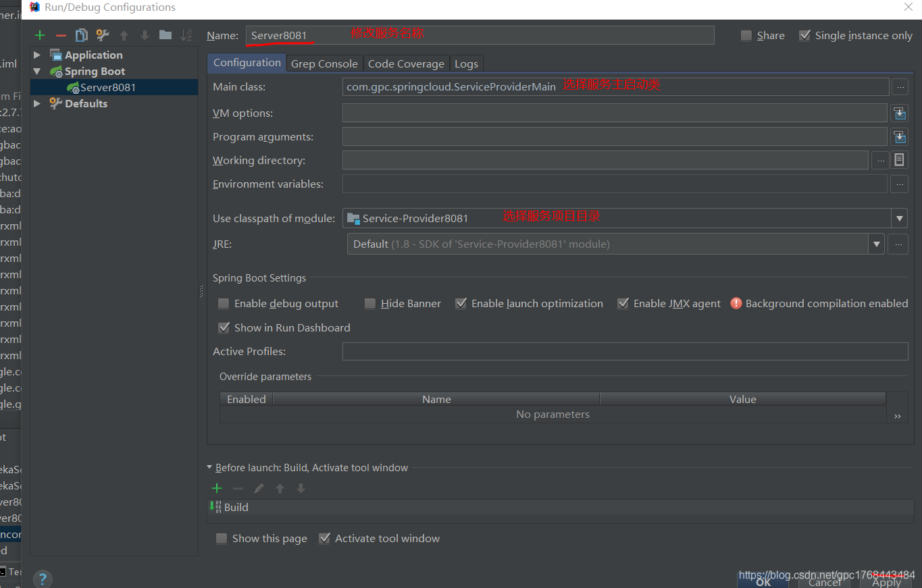This screenshot has width=922, height=588.
Task: Click the Program arguments input field
Action: 615,136
